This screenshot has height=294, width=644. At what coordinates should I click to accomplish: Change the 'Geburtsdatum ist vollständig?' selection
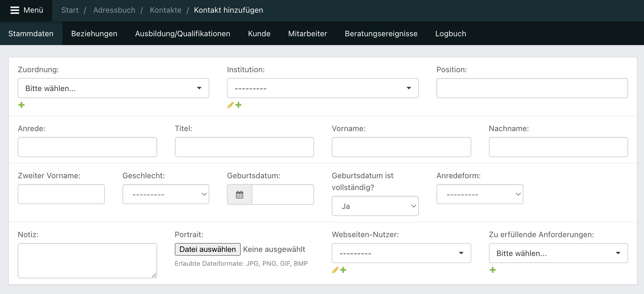click(375, 206)
